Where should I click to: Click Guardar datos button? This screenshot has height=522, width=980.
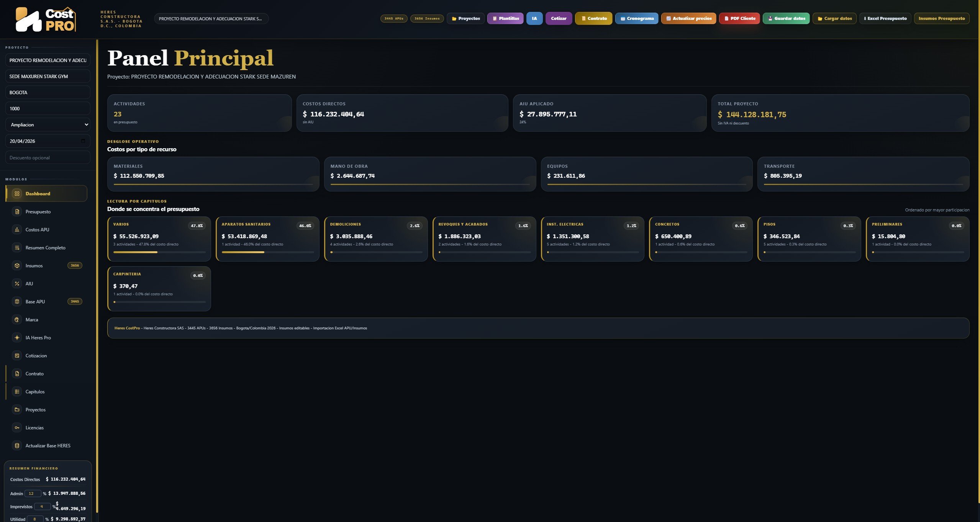786,18
